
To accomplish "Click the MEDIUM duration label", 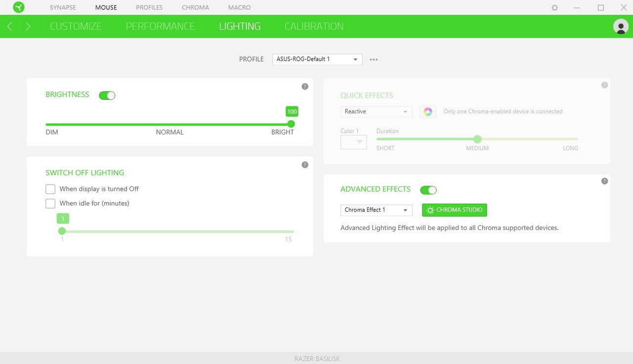I will pyautogui.click(x=477, y=148).
